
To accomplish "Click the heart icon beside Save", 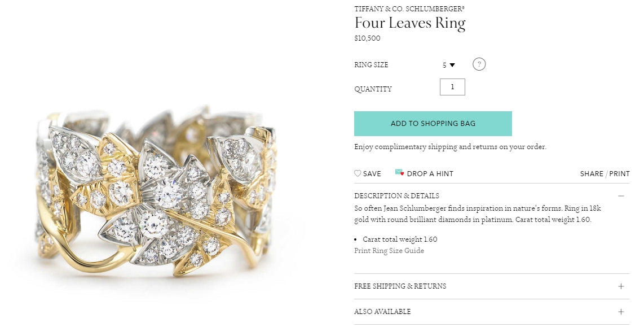I will (x=358, y=173).
